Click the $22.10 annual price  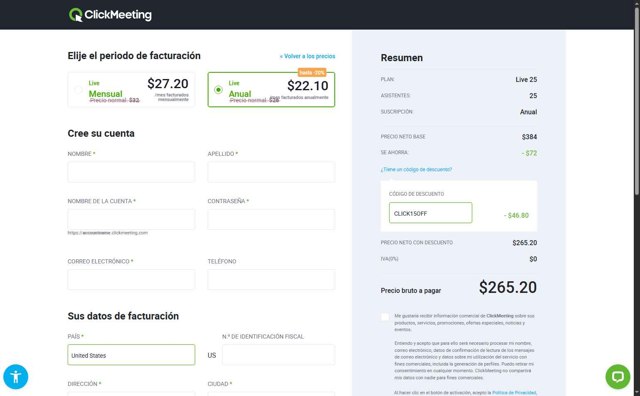pyautogui.click(x=308, y=86)
